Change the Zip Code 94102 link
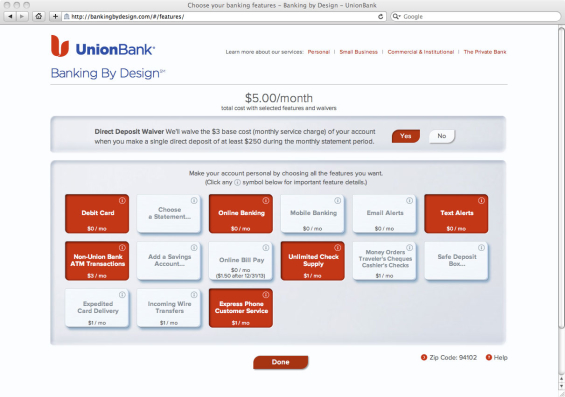The image size is (565, 397). 449,357
